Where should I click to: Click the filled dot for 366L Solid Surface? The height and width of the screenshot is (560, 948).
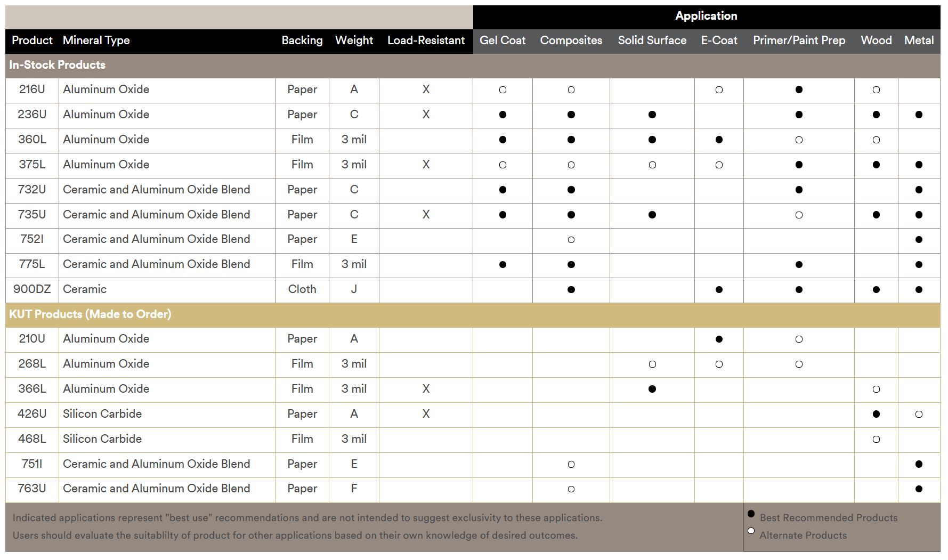pos(652,389)
